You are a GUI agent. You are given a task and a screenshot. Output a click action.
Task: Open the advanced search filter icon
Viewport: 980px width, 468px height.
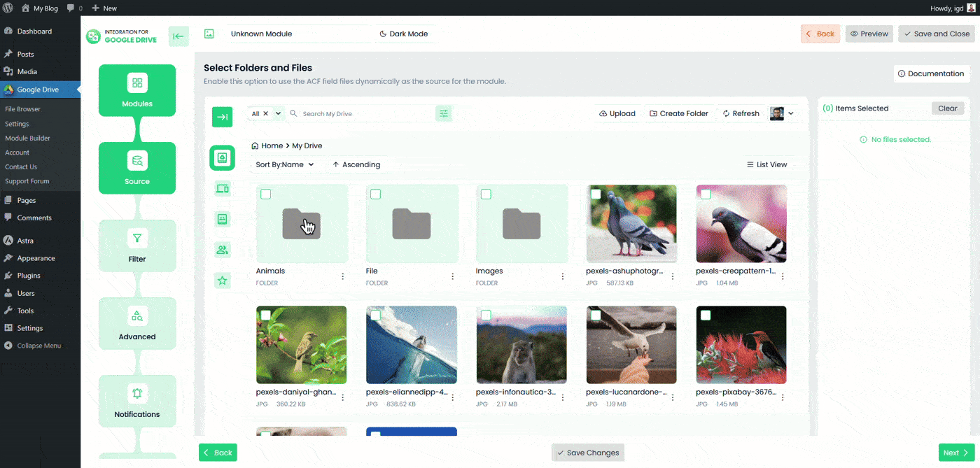click(x=443, y=113)
